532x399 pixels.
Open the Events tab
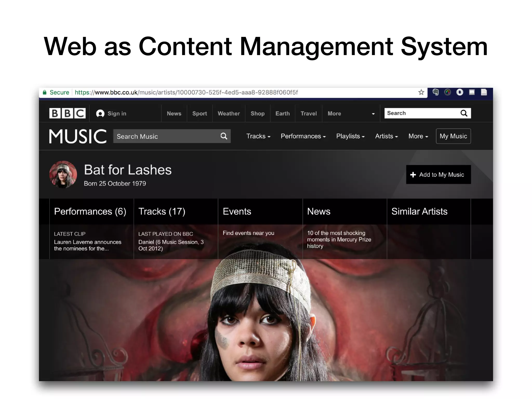click(237, 211)
